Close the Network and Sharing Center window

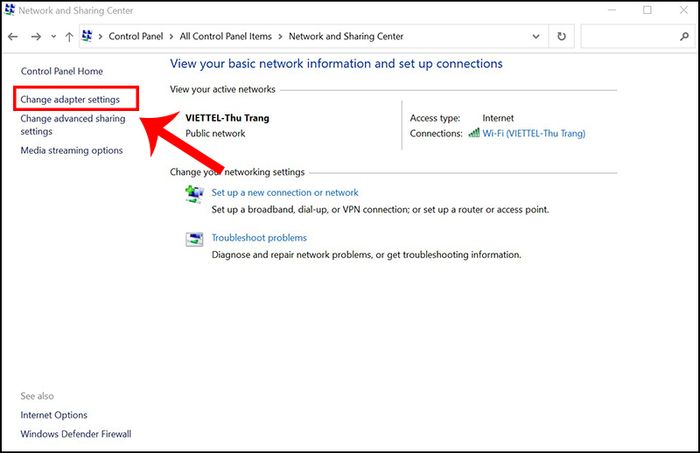pos(683,10)
